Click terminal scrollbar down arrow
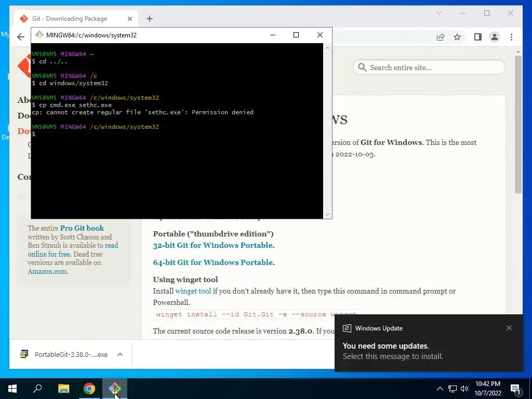532x399 pixels. coord(327,215)
